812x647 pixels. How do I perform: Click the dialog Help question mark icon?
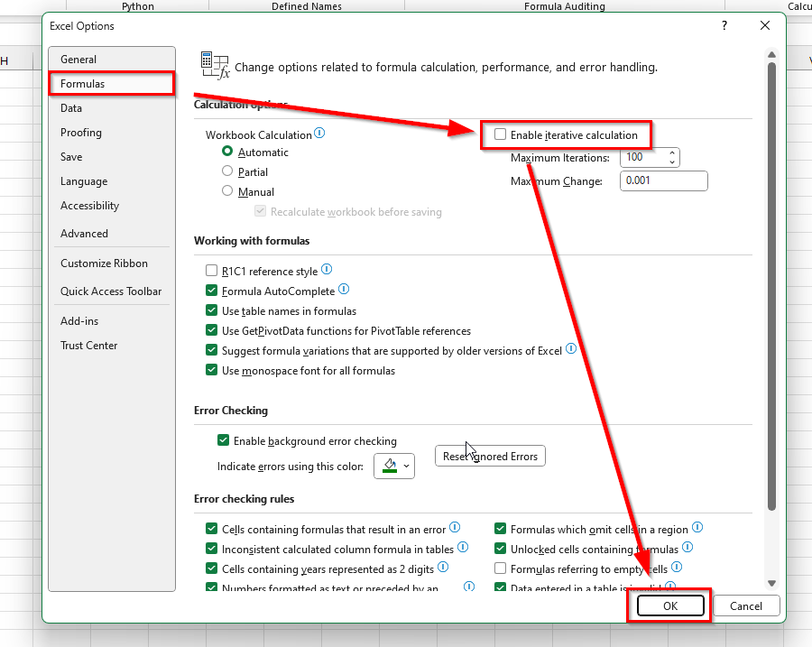pyautogui.click(x=724, y=26)
